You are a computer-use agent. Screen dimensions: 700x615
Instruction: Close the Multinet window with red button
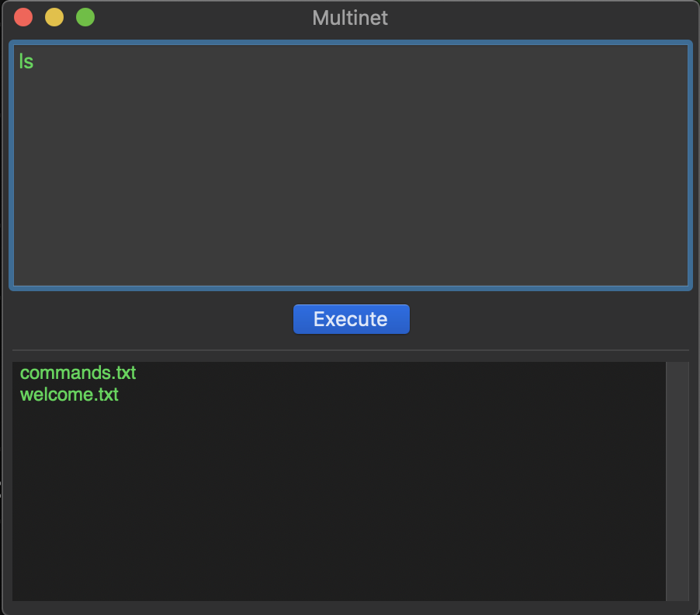point(23,17)
